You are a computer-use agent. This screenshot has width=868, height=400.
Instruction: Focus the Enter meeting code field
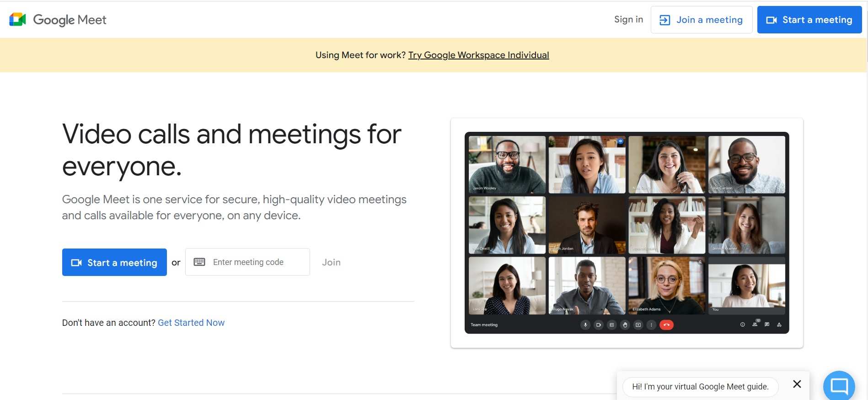pos(247,262)
